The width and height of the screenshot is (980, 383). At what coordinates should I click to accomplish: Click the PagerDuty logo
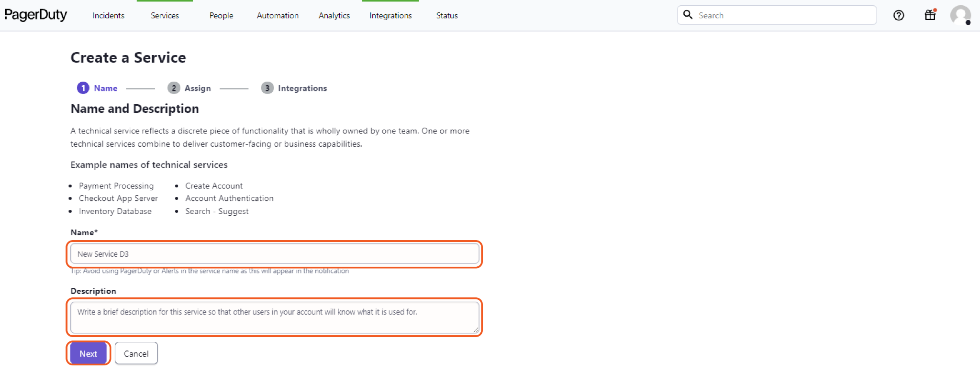click(36, 15)
